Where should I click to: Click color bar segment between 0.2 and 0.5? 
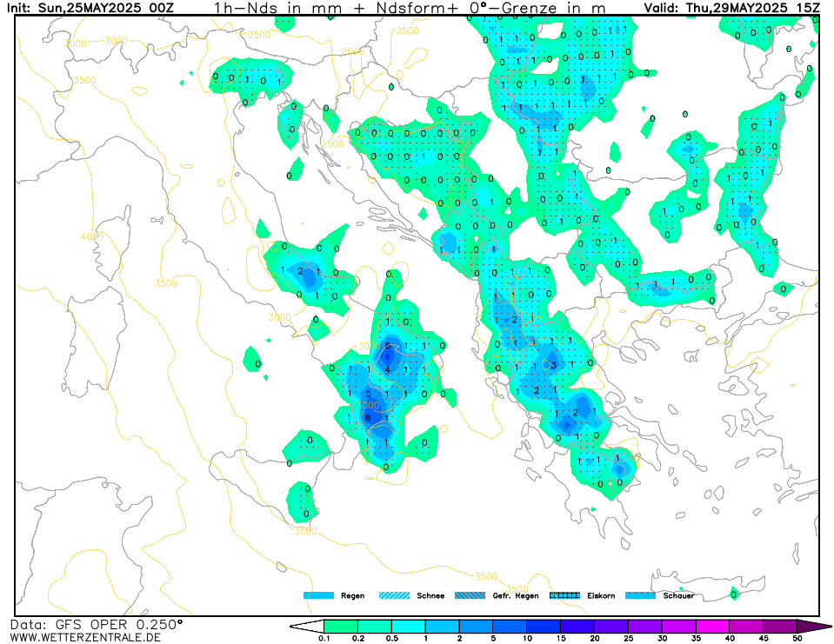[375, 627]
